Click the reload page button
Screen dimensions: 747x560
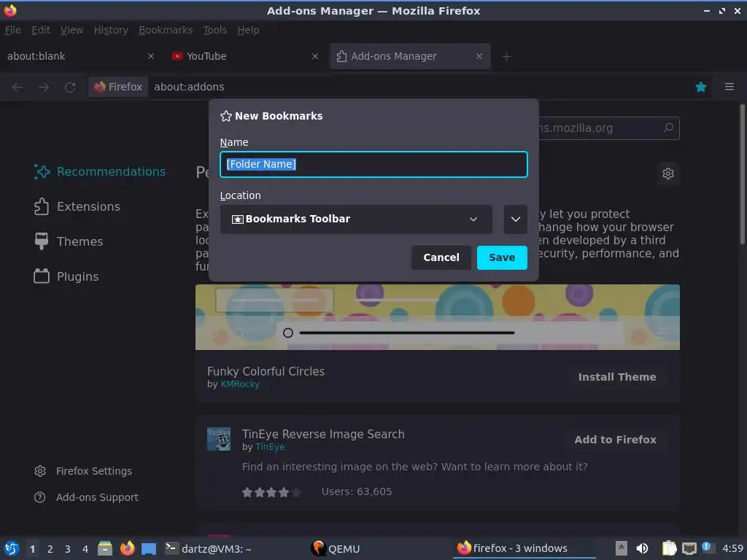pos(70,87)
